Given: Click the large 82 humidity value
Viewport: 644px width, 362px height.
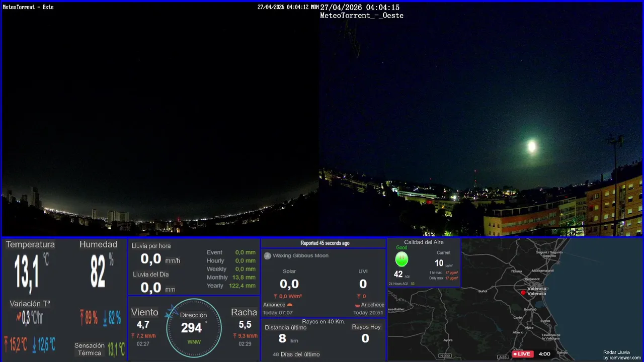Looking at the screenshot, I should click(98, 271).
